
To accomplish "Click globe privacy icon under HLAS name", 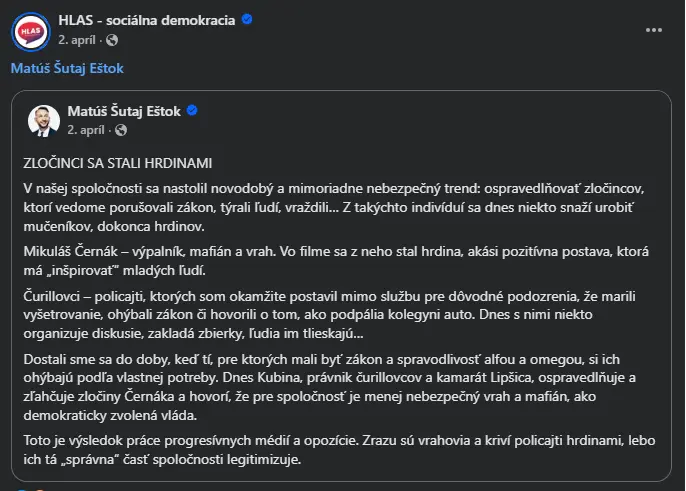I will (112, 40).
